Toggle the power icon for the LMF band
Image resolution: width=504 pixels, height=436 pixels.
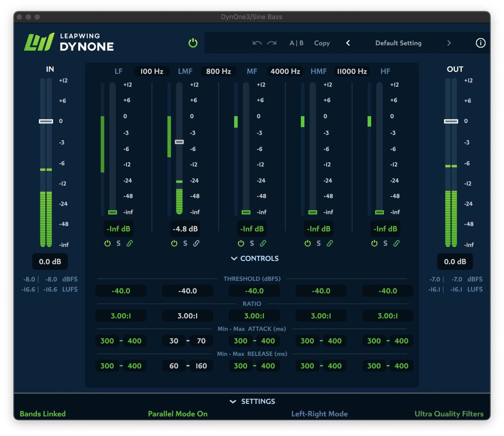174,243
